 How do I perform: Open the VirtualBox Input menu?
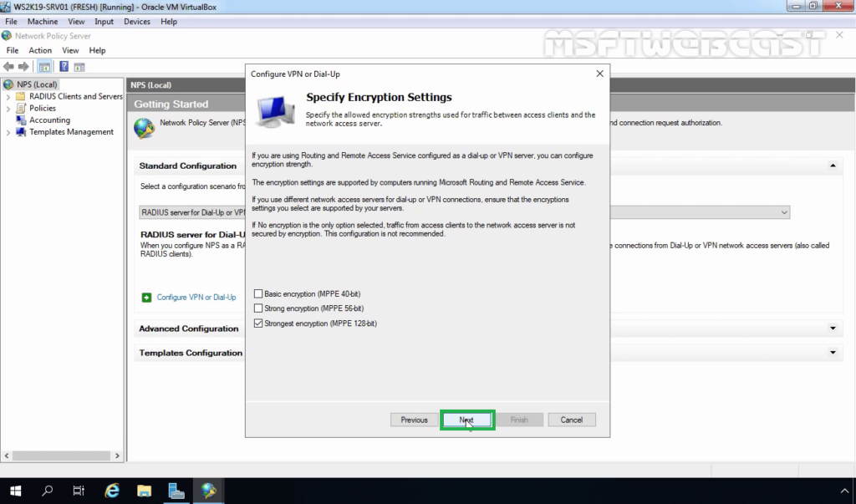104,21
